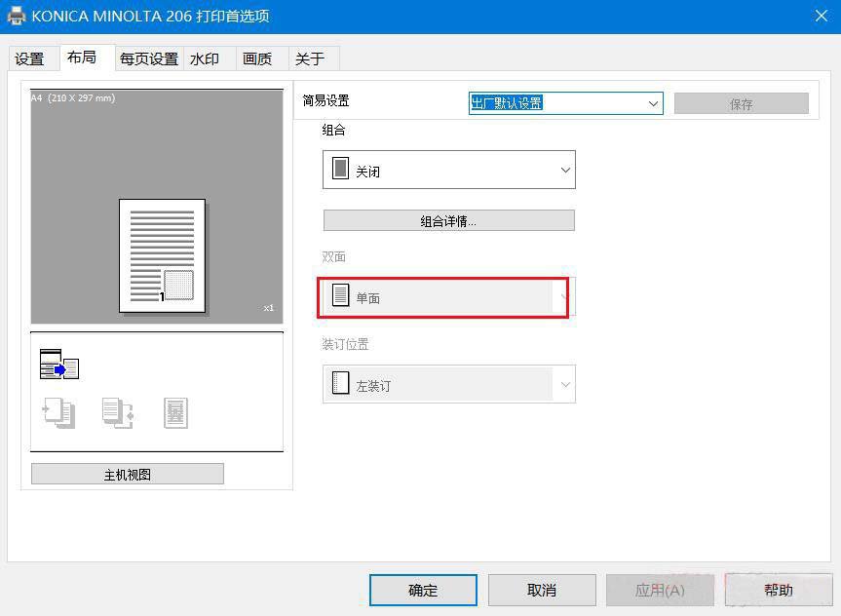Click the printer icon in title bar
The image size is (841, 616).
coord(17,16)
